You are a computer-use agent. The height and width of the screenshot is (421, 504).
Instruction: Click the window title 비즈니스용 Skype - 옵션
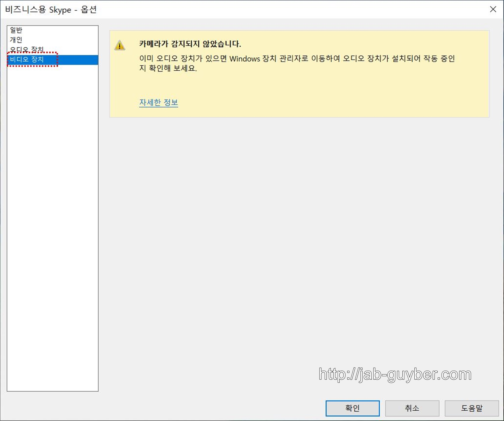pos(51,10)
